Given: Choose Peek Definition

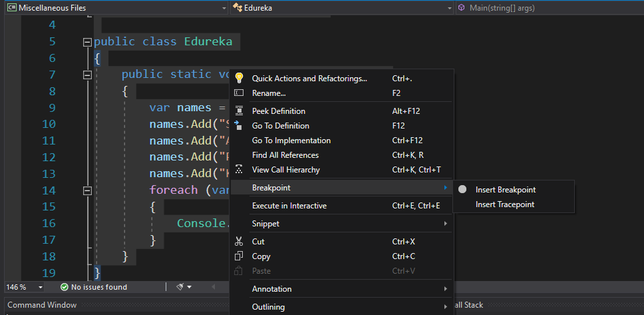Looking at the screenshot, I should 342,111.
